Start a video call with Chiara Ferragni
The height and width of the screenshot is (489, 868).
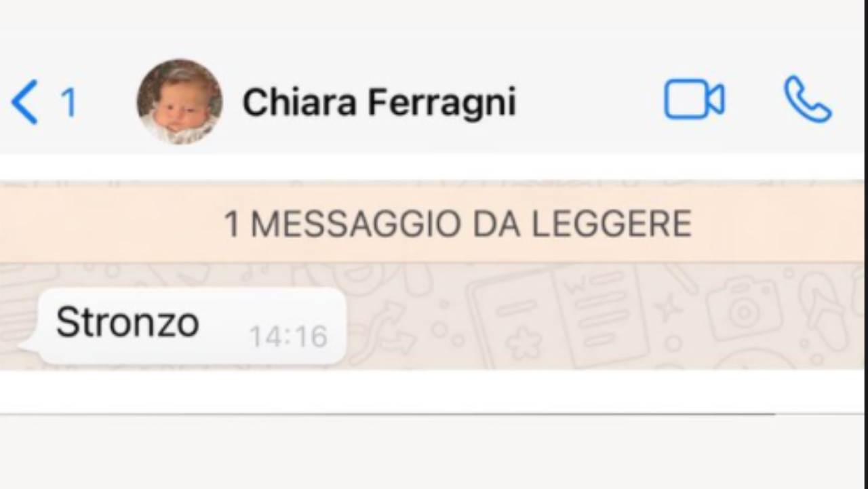[x=694, y=100]
